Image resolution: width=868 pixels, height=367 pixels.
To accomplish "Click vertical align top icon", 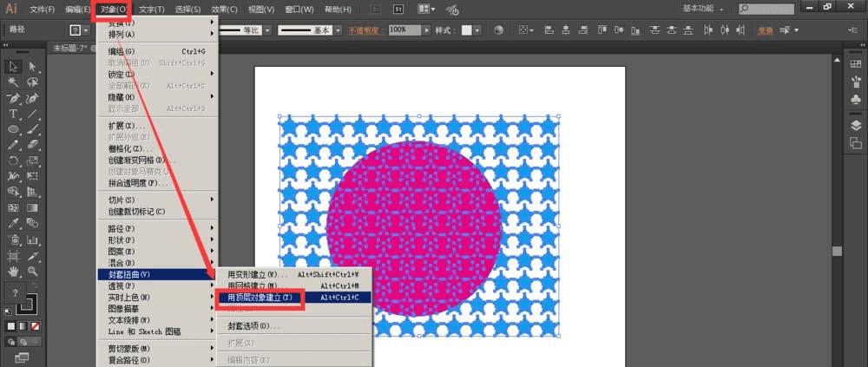I will click(x=602, y=30).
